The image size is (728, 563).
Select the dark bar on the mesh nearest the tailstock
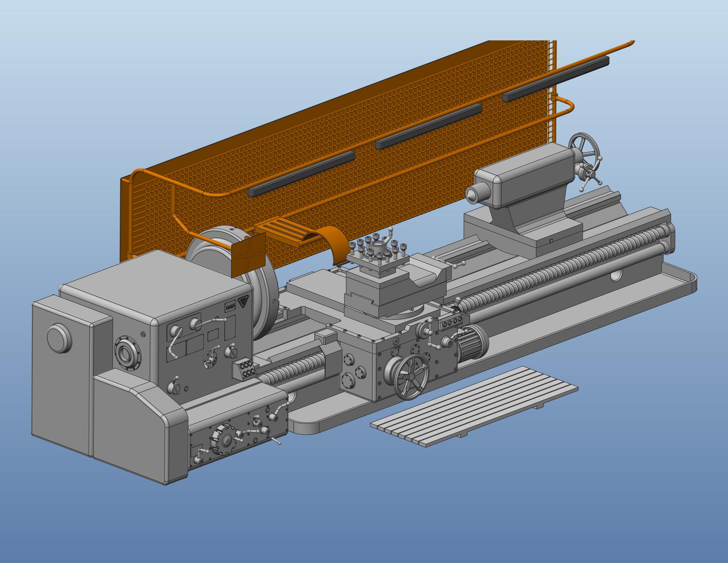(x=556, y=78)
